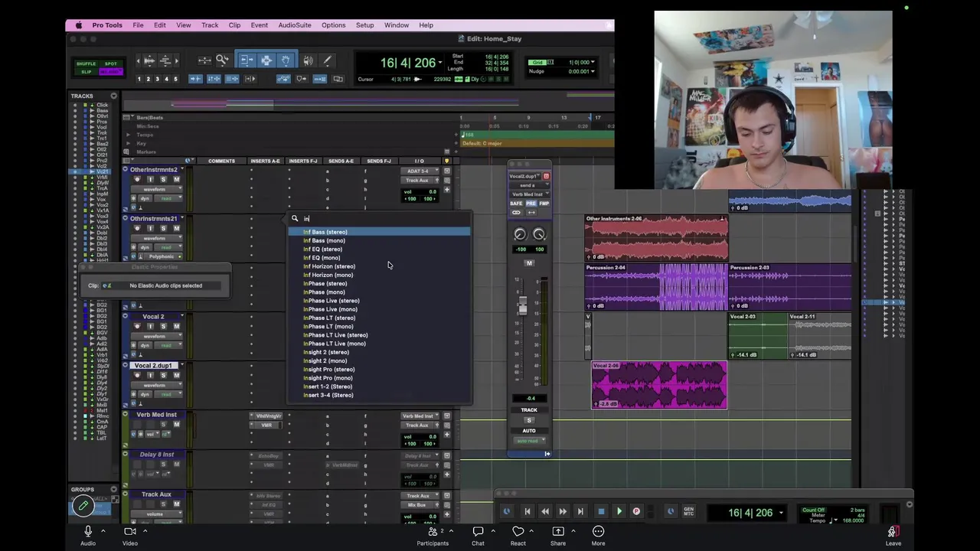This screenshot has width=980, height=551.
Task: Open auto read dropdown in send window
Action: (529, 441)
